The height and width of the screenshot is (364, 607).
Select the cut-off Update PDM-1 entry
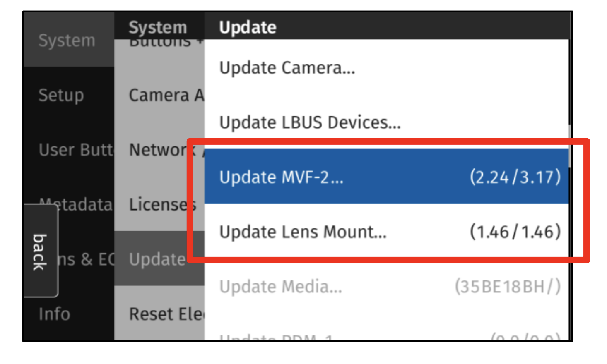(x=386, y=337)
